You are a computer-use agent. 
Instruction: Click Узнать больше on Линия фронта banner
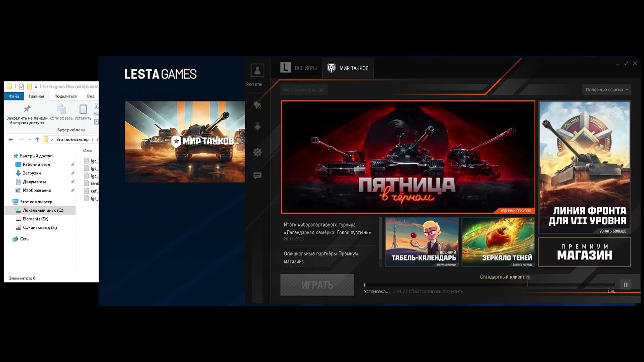coord(613,231)
